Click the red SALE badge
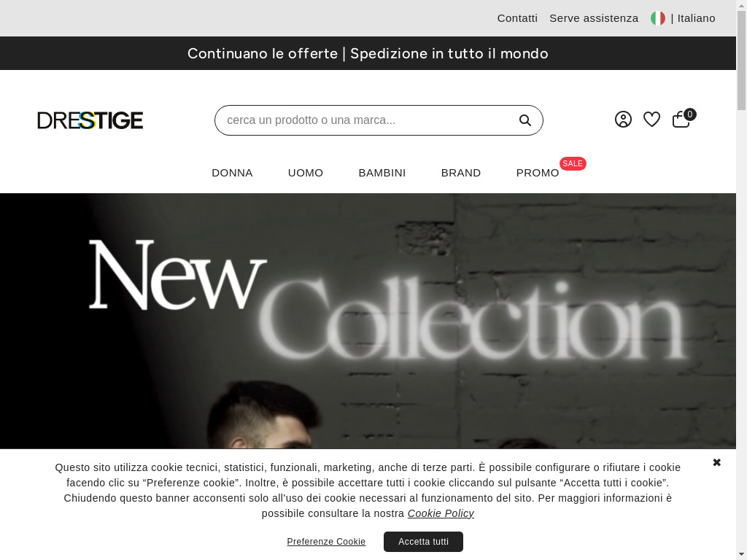Viewport: 747px width, 560px height. 573,163
